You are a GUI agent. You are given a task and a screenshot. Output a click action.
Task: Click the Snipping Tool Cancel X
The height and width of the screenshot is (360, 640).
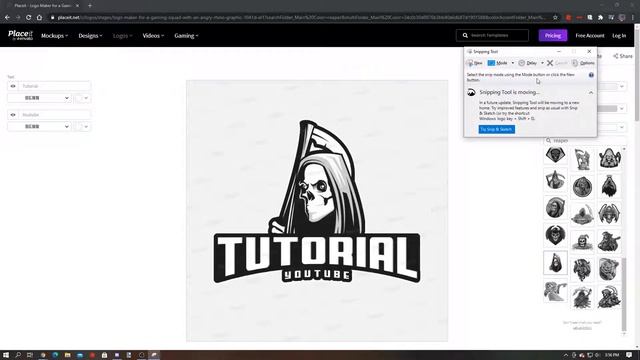(x=550, y=63)
